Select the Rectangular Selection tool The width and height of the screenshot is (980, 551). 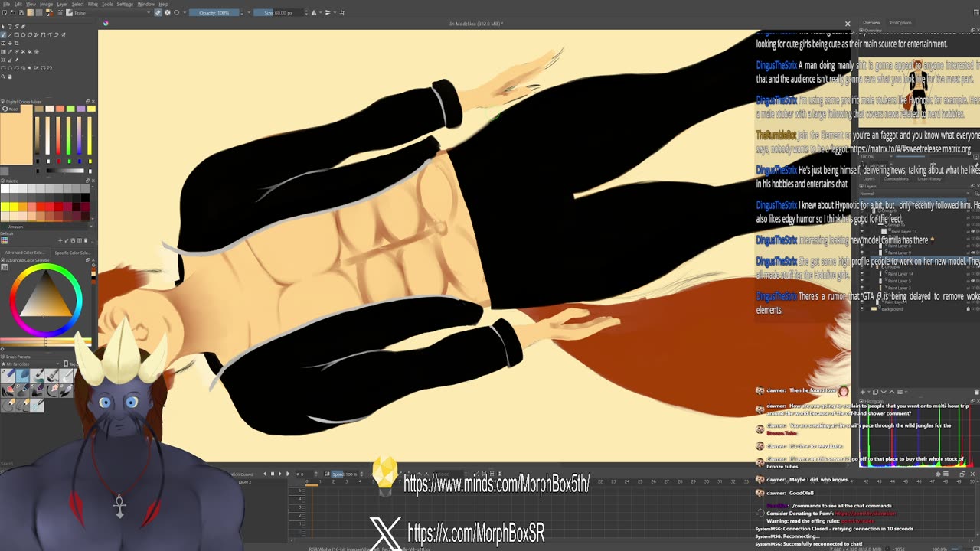pyautogui.click(x=3, y=68)
